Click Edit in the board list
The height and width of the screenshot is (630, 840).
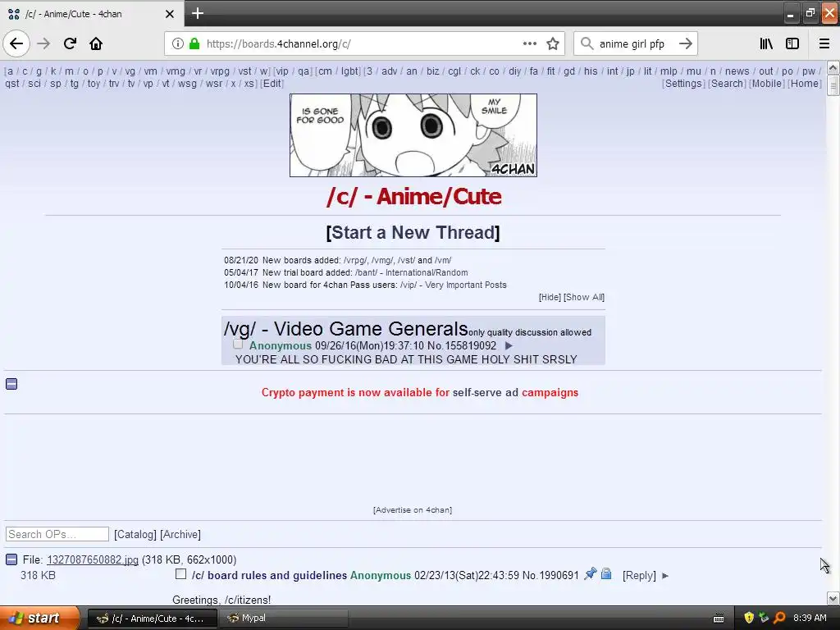point(272,84)
